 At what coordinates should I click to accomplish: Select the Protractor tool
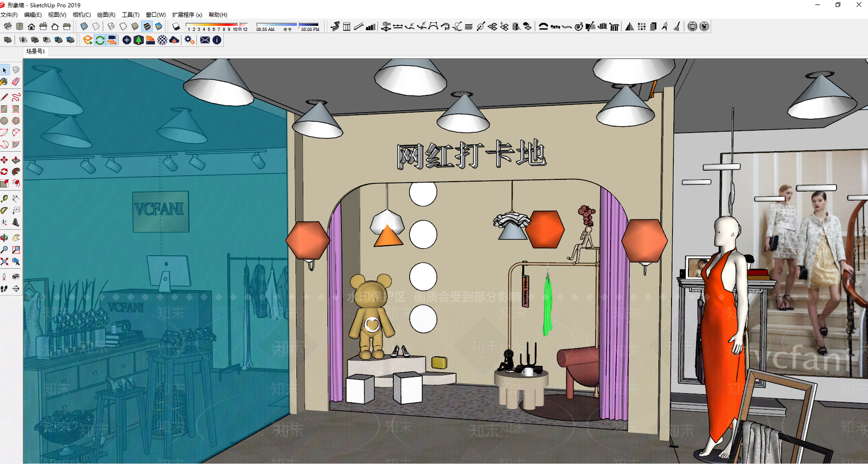[x=4, y=210]
